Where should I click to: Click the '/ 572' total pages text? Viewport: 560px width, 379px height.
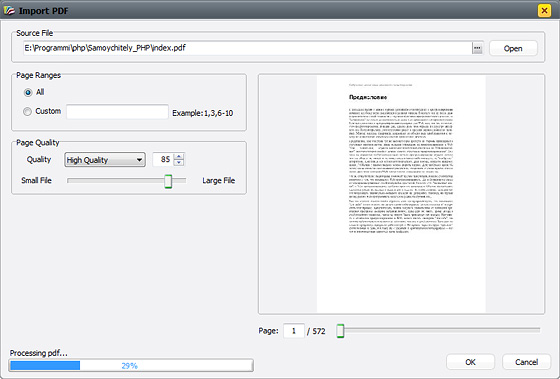click(316, 331)
